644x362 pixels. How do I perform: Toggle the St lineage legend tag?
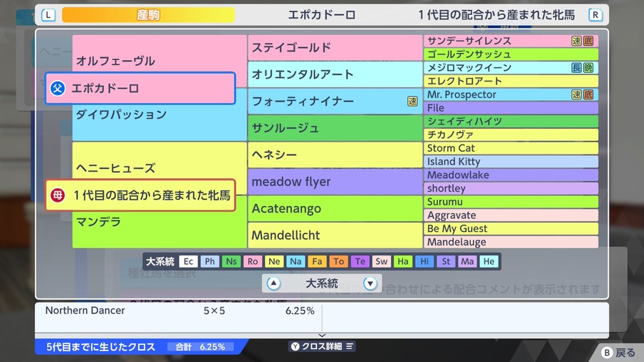[x=446, y=261]
